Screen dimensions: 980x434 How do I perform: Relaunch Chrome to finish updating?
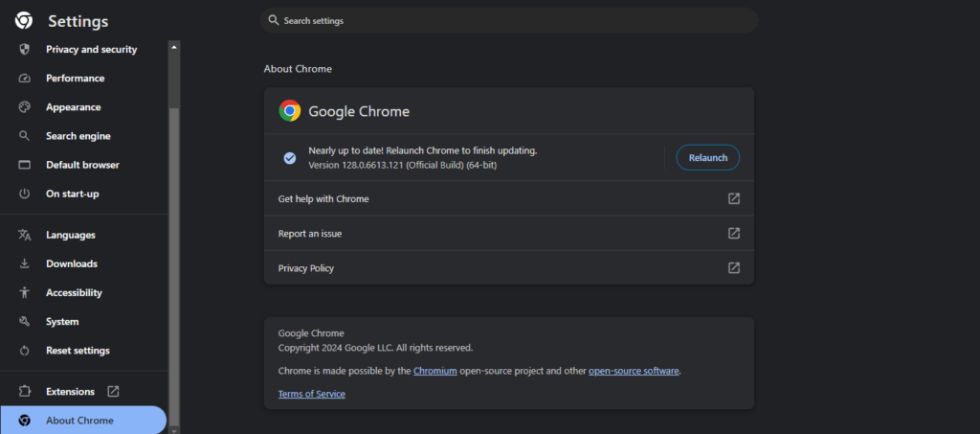(708, 157)
